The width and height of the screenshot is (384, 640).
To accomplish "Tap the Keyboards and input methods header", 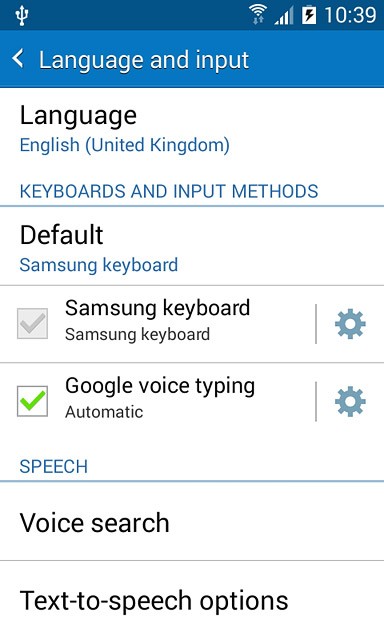I will point(169,191).
